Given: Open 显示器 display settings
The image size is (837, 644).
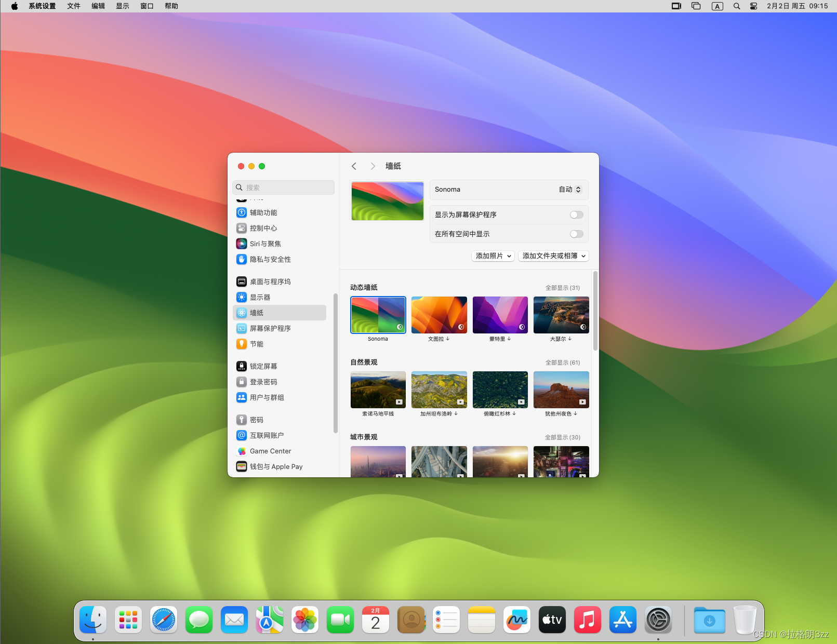Looking at the screenshot, I should pyautogui.click(x=280, y=297).
